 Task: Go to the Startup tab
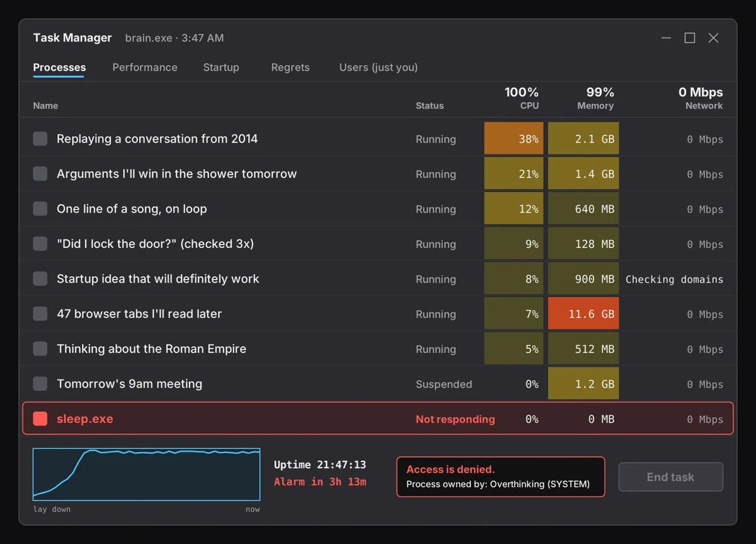tap(221, 67)
